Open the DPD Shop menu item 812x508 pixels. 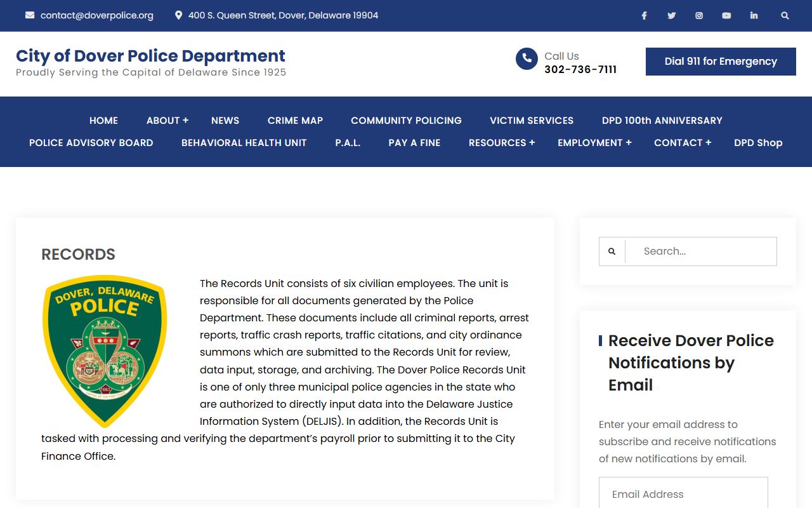[x=758, y=143]
